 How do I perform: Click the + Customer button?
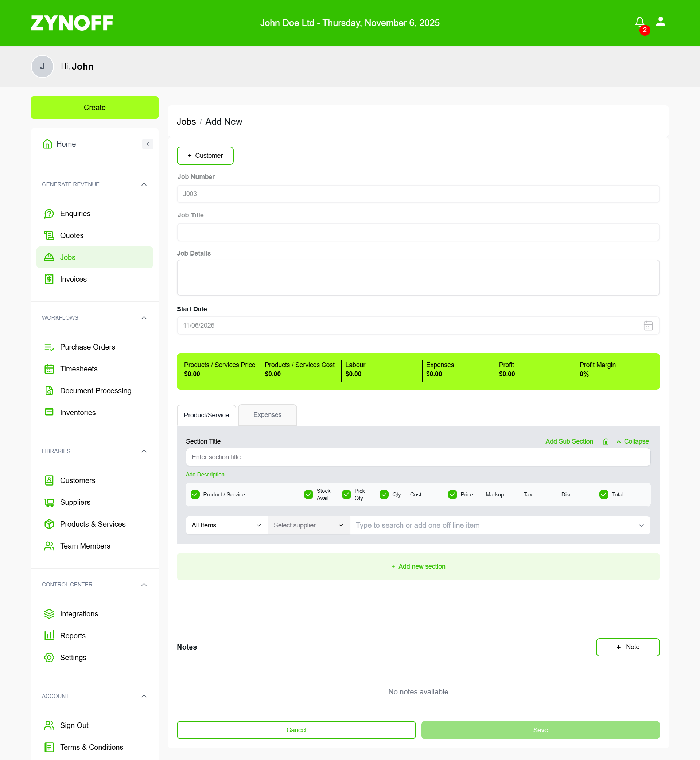click(205, 156)
